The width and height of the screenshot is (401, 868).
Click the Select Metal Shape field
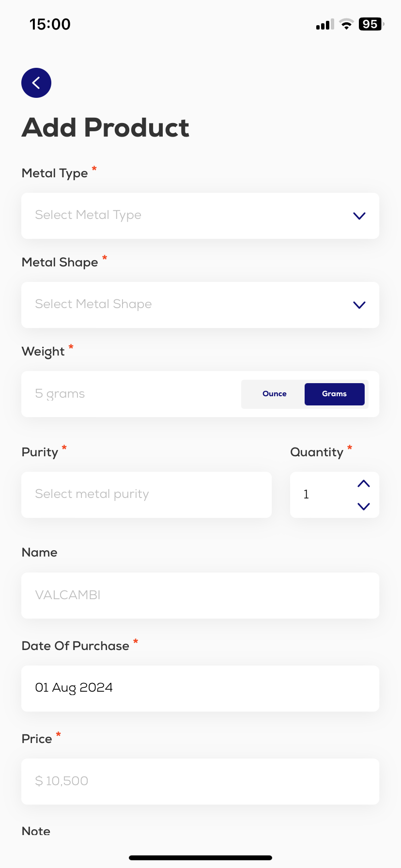(x=184, y=305)
